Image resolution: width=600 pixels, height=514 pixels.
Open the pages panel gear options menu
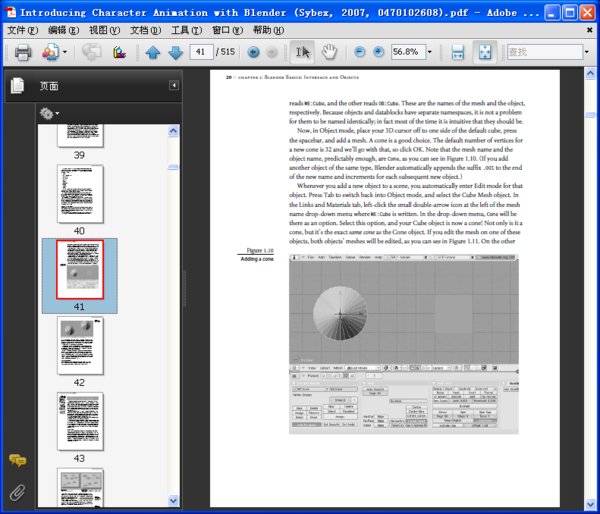tap(49, 113)
